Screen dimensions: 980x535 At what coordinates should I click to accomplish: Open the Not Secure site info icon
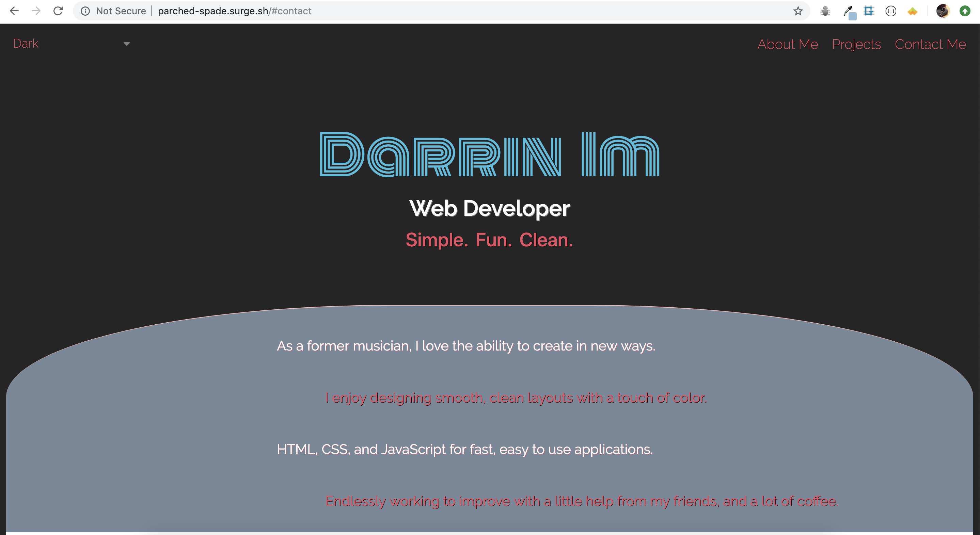coord(85,11)
